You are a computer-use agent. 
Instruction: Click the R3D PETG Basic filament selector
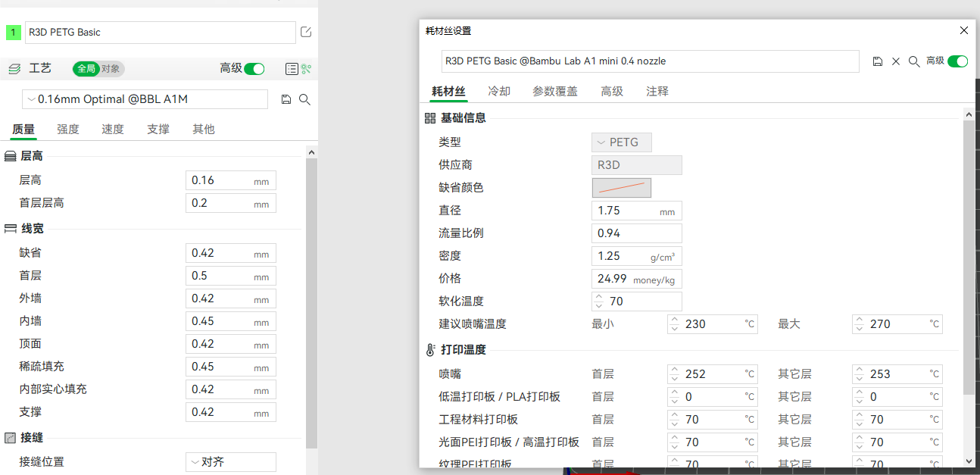tap(161, 33)
